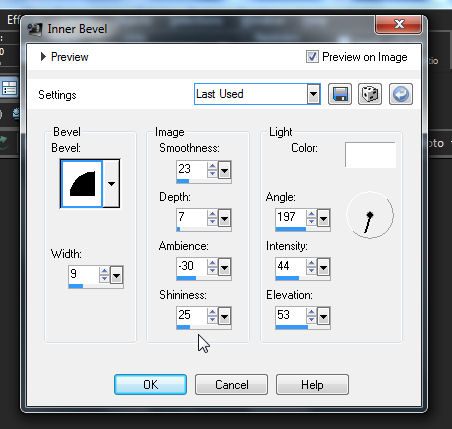452x429 pixels.
Task: Click the Cancel button
Action: click(x=231, y=385)
